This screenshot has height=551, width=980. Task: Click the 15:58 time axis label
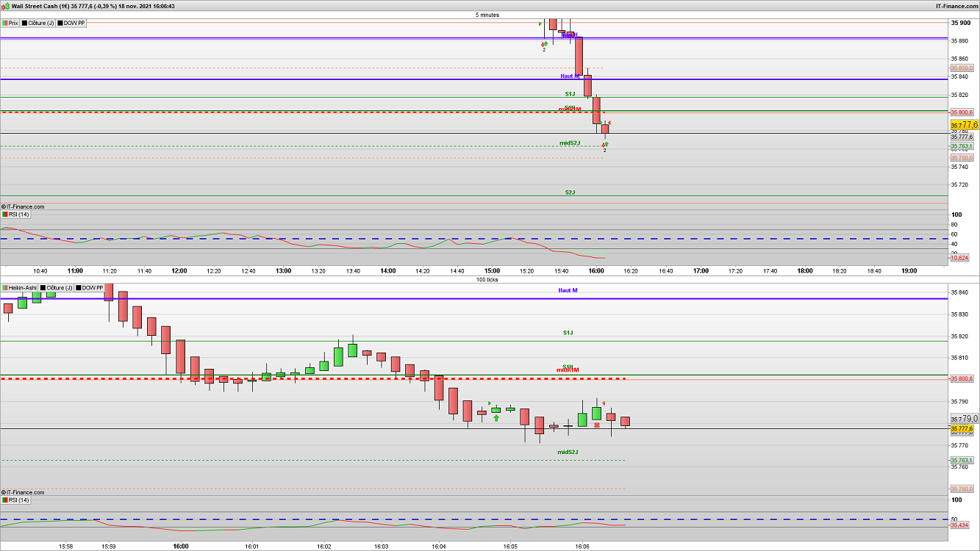coord(65,546)
